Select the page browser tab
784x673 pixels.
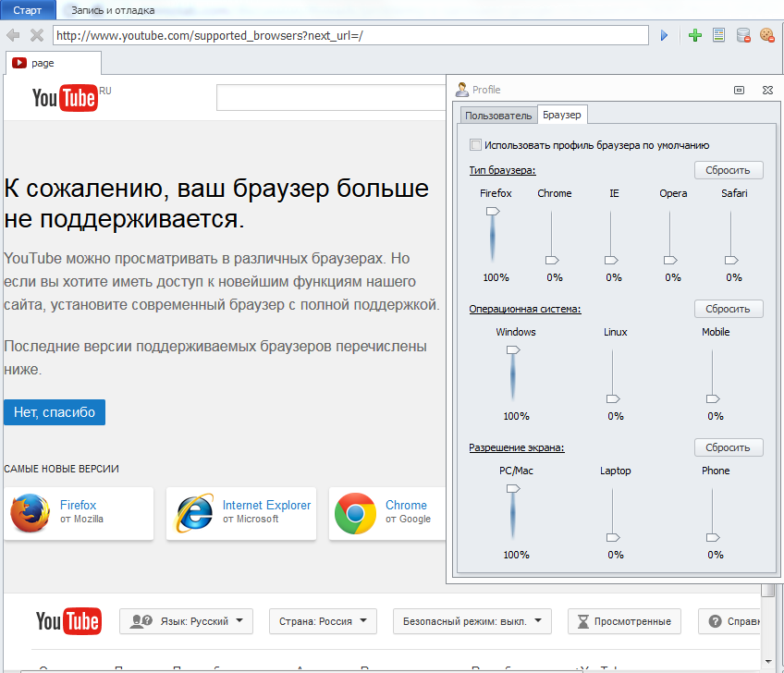click(53, 63)
